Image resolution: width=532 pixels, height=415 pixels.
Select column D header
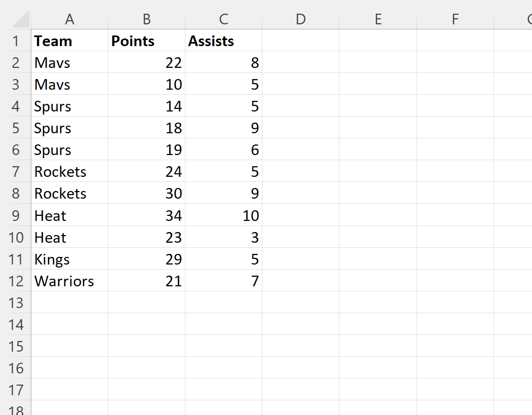pyautogui.click(x=300, y=19)
